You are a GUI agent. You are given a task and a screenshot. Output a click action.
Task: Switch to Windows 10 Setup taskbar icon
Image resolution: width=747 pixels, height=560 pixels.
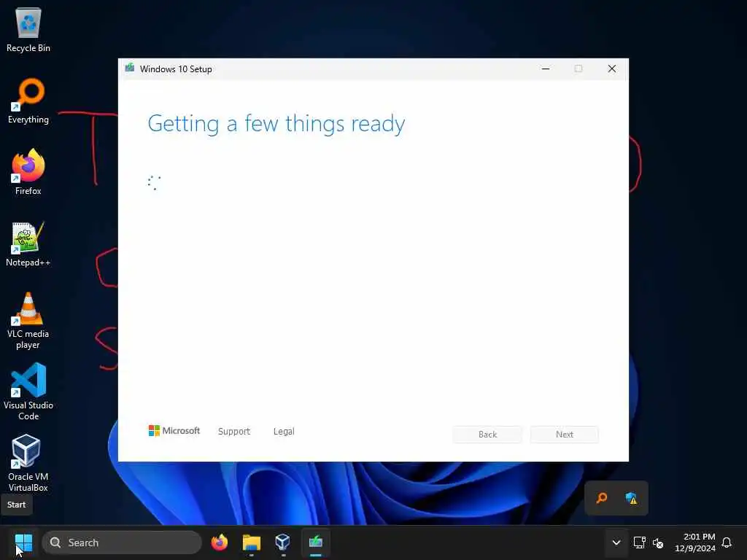(315, 542)
